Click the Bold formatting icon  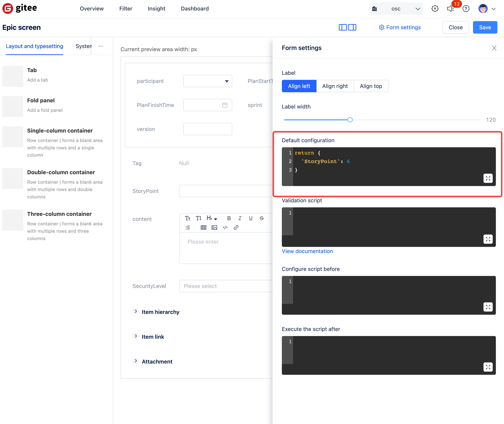[x=229, y=218]
